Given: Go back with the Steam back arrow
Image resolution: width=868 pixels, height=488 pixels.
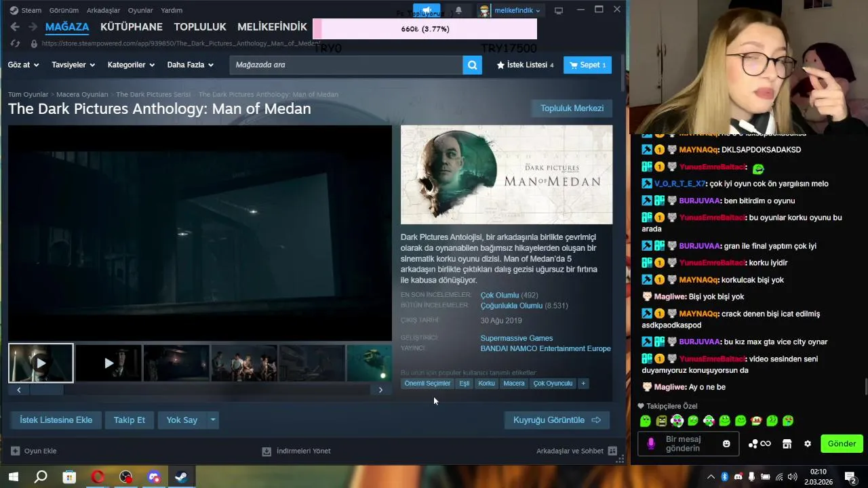Looking at the screenshot, I should pos(15,27).
